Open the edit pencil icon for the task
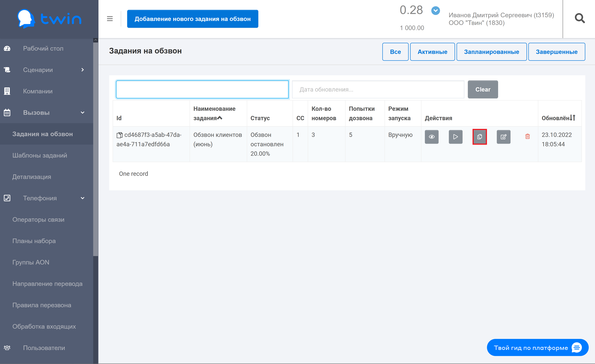 pos(503,137)
